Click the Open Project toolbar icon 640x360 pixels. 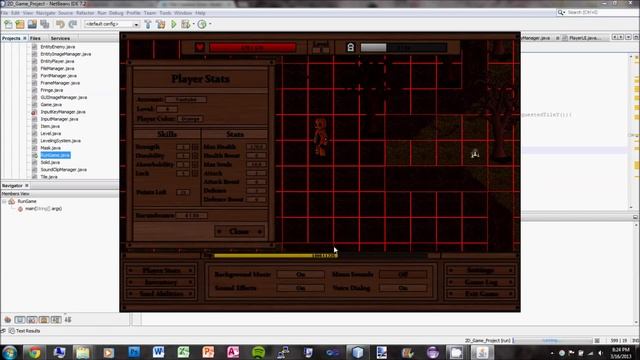(32, 24)
